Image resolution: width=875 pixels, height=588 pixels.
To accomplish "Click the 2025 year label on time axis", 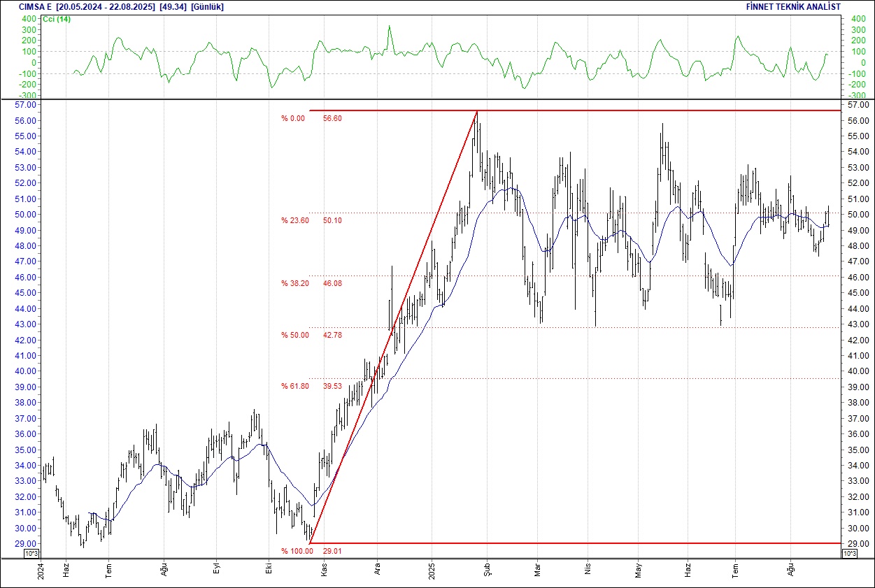I will pyautogui.click(x=432, y=571).
